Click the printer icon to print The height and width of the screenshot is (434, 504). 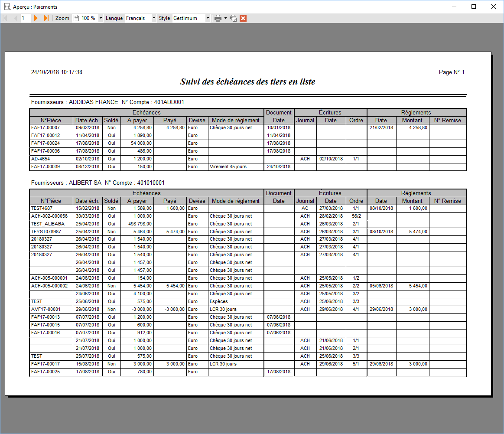tap(218, 18)
